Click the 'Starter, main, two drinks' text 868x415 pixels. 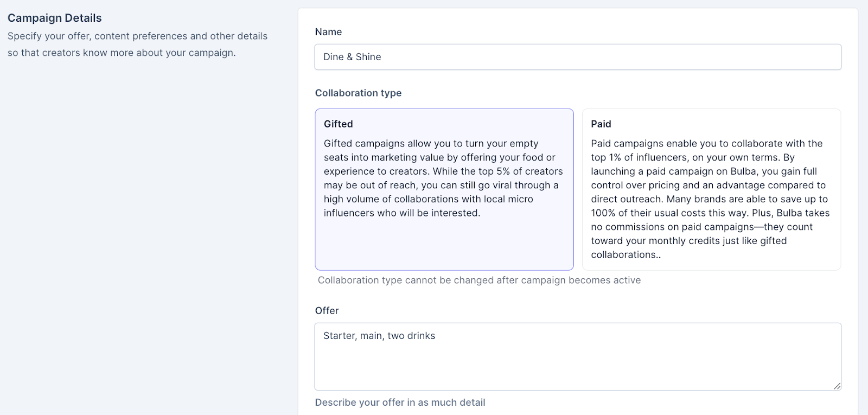[379, 336]
